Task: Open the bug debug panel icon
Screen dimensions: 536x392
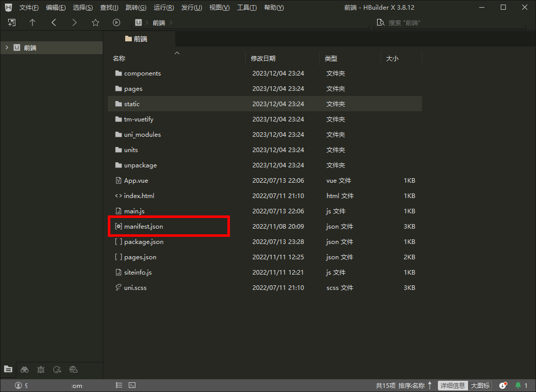Action: click(x=41, y=370)
